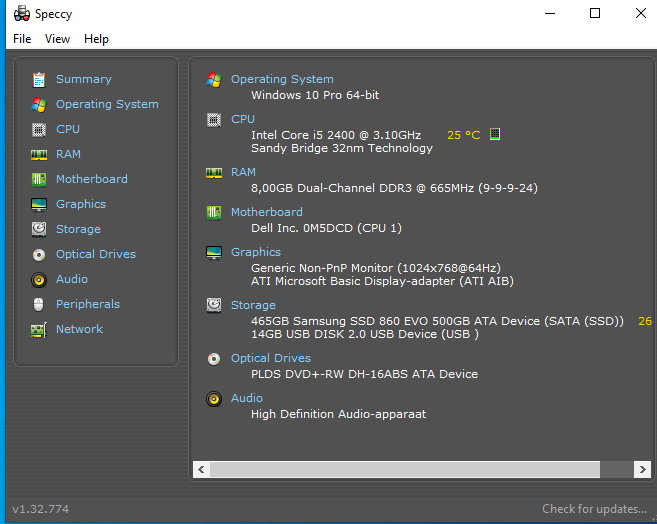Click the Generic Non-PnP Monitor line
Image resolution: width=657 pixels, height=524 pixels.
376,268
